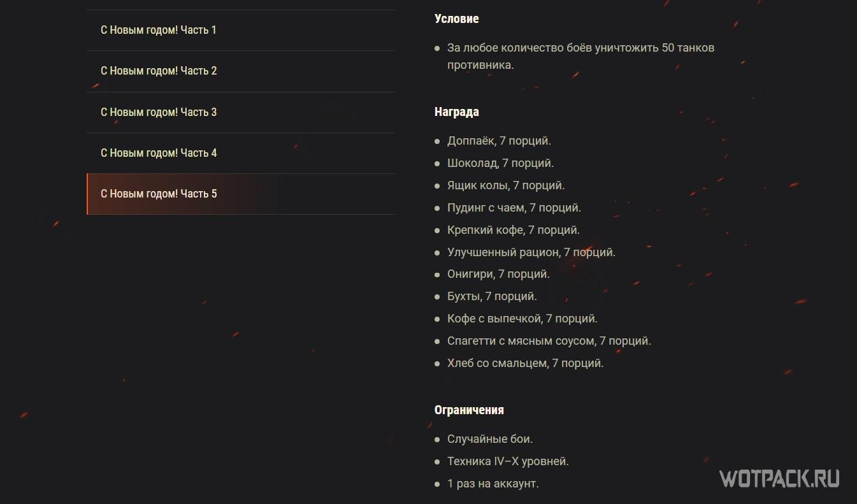Click the "Улучшенный рацион" reward item

click(x=531, y=252)
